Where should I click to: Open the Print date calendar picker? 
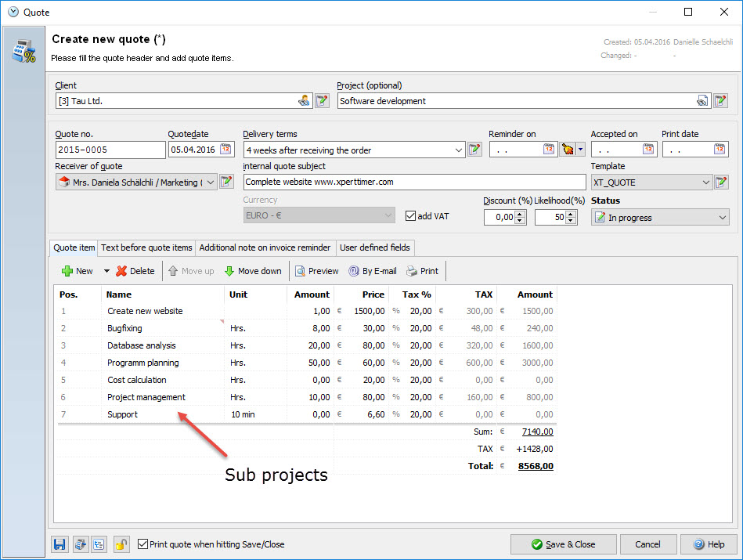click(720, 150)
